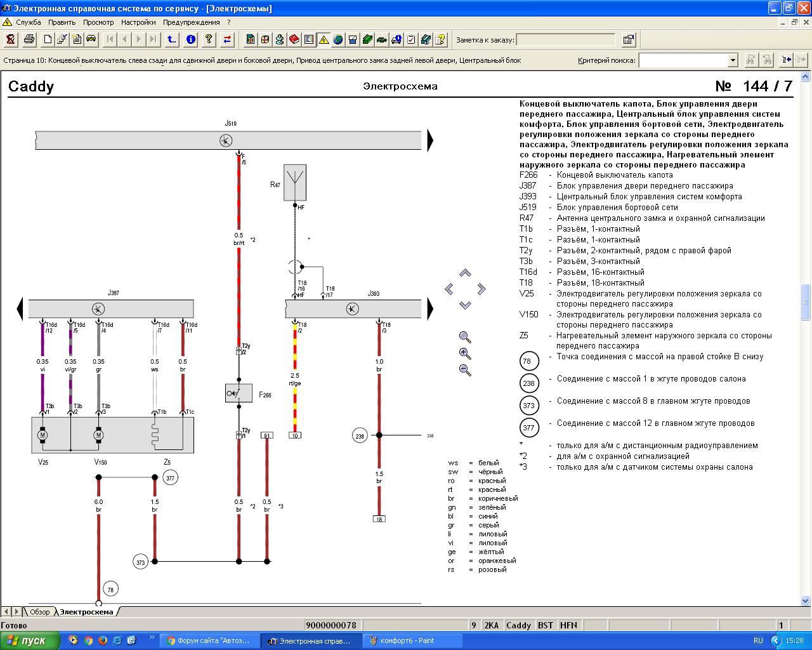Image resolution: width=812 pixels, height=650 pixels.
Task: Open the Критерий поиска dropdown
Action: 733,60
